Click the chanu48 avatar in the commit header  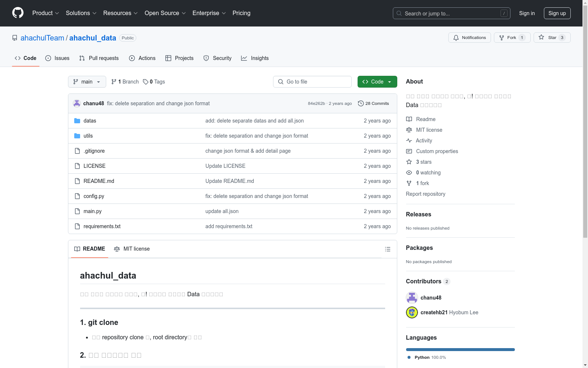(77, 103)
